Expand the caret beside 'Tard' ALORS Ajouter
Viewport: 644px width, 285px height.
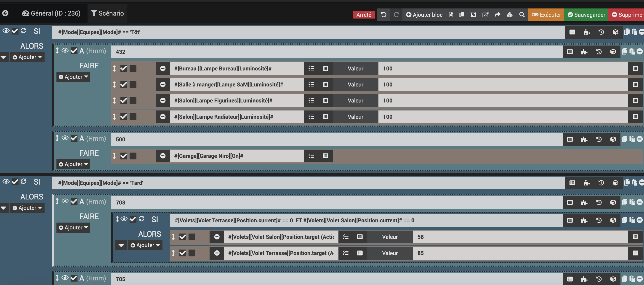pyautogui.click(x=3, y=208)
